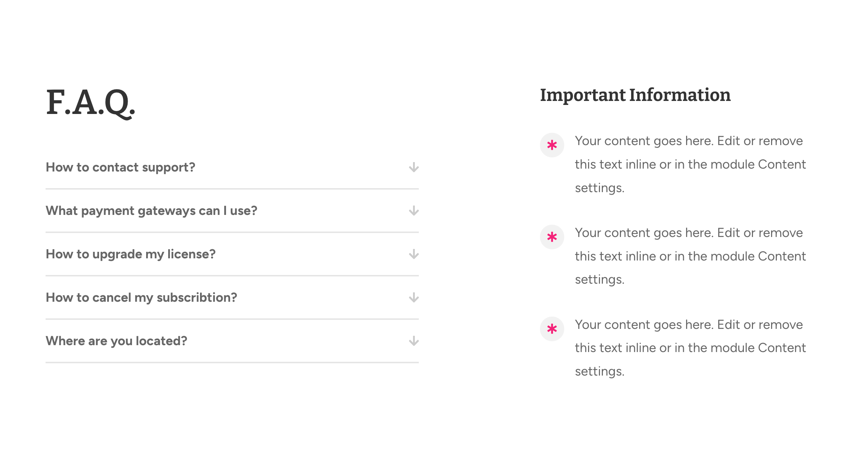The image size is (868, 466).
Task: Click the arrow icon beside cancel my subscribtion
Action: point(414,297)
